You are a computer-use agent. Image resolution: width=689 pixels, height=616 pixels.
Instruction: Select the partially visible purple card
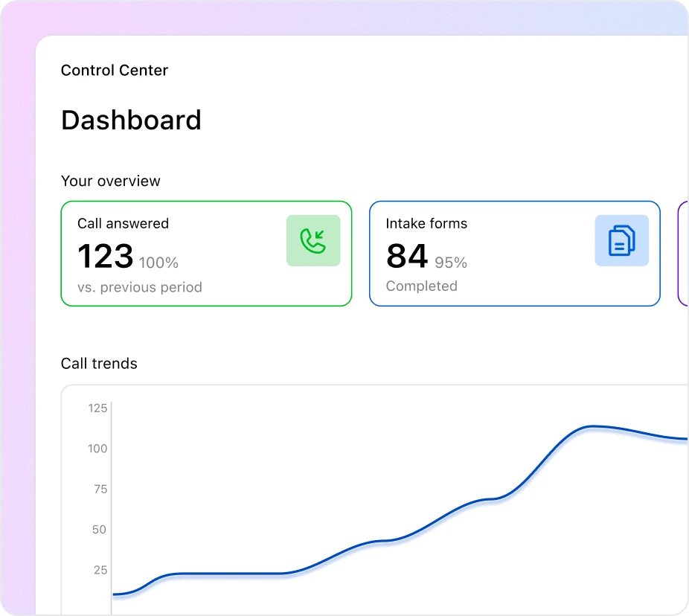[683, 254]
